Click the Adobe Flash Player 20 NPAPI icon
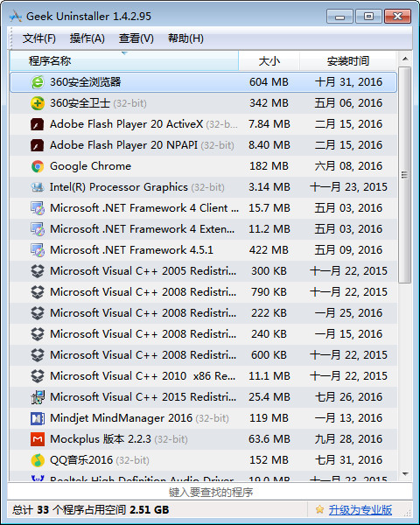420x525 pixels. pos(38,145)
